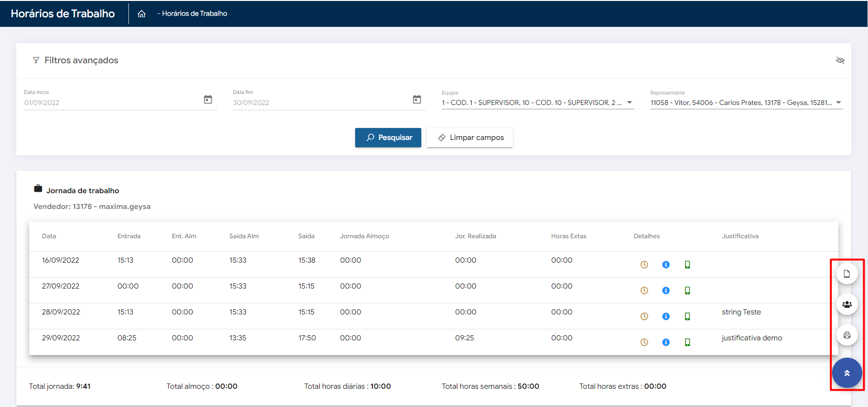Click clock icon for 29/09/2022 row
Image resolution: width=868 pixels, height=407 pixels.
click(x=644, y=342)
